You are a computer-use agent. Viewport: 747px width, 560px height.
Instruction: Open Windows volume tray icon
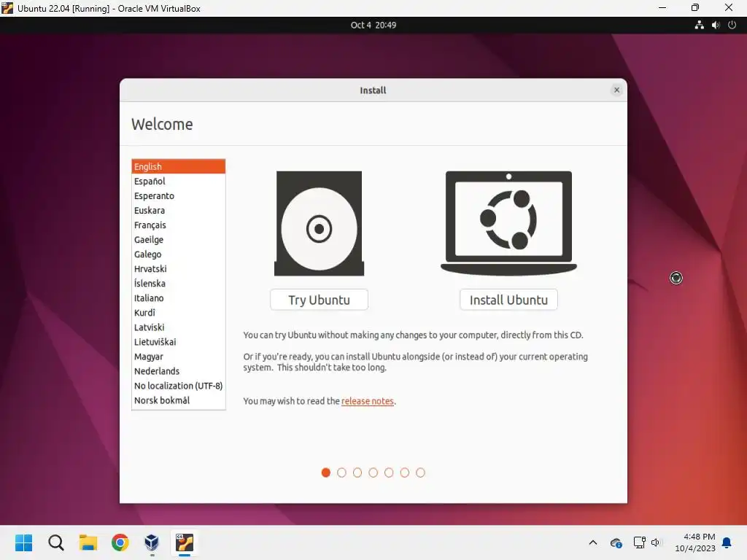coord(656,542)
